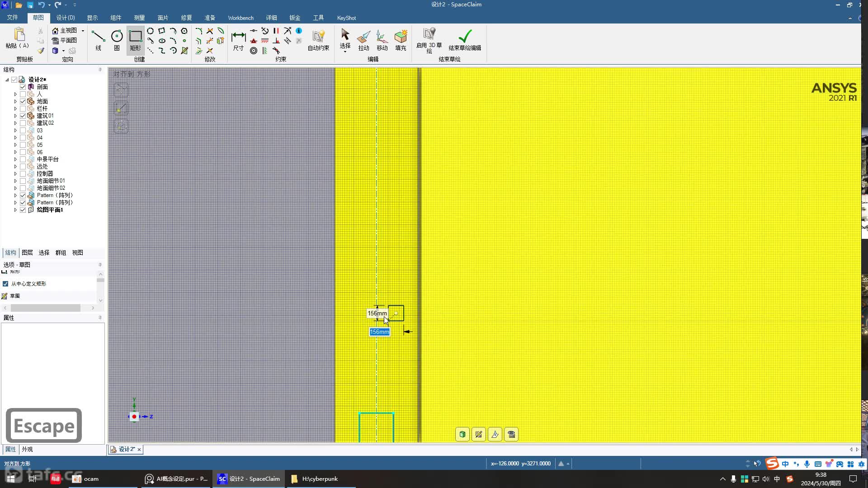This screenshot has height=488, width=868.
Task: Click the Windows Start button
Action: tap(11, 479)
